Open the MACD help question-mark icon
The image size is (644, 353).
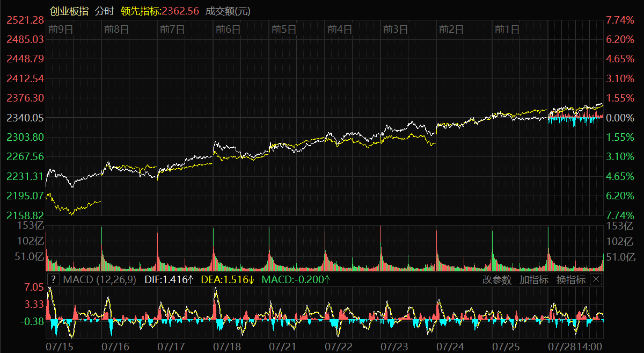[53, 279]
